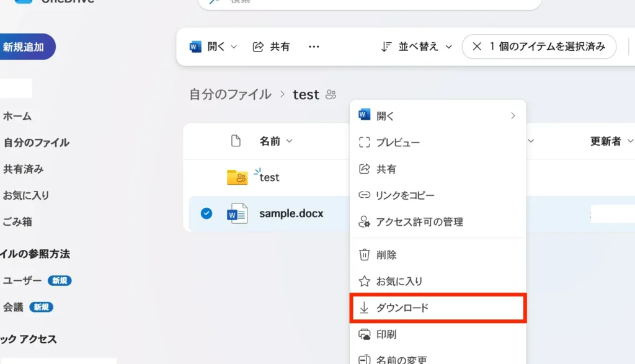Click the X icon to clear selection

(x=477, y=47)
